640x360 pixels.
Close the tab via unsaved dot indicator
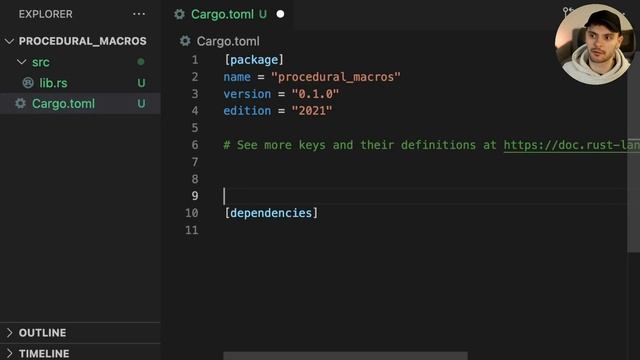click(x=280, y=14)
